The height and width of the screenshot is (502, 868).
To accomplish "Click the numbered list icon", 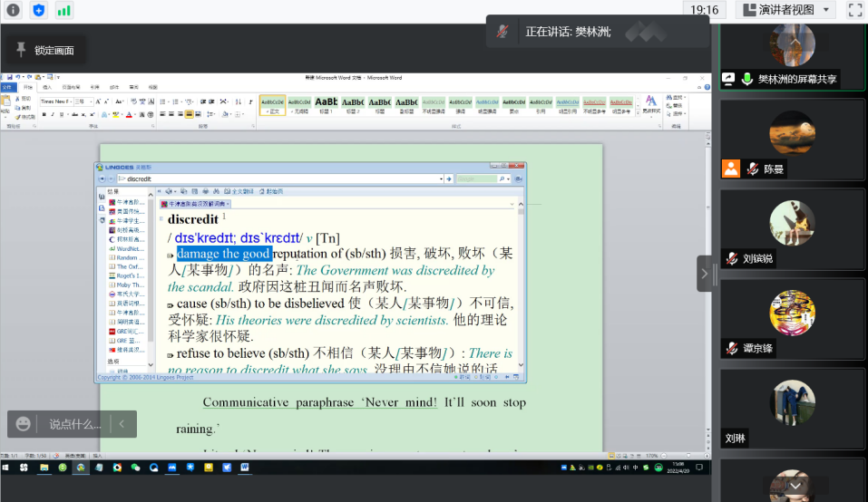I will click(x=175, y=101).
